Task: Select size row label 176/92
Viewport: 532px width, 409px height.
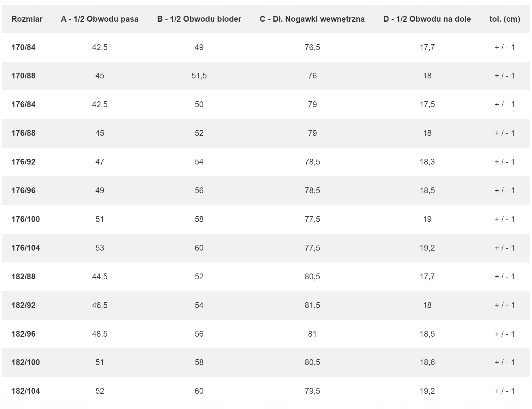Action: pos(24,162)
